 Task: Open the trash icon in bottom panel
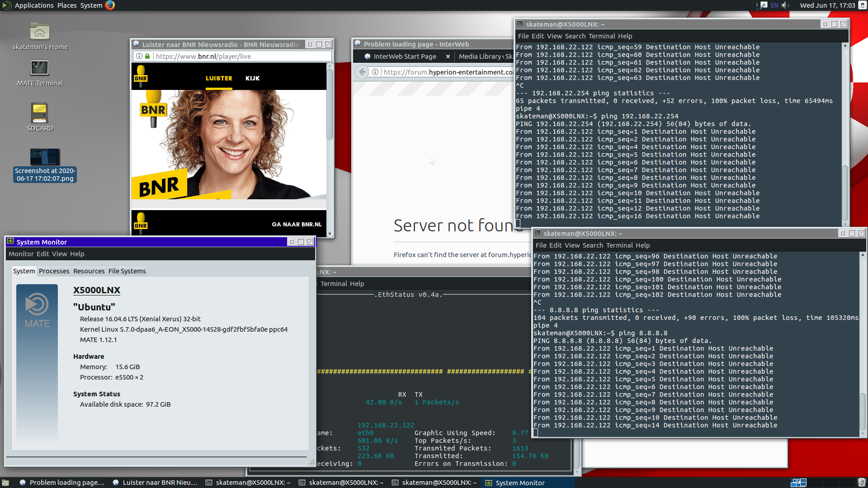pos(862,483)
